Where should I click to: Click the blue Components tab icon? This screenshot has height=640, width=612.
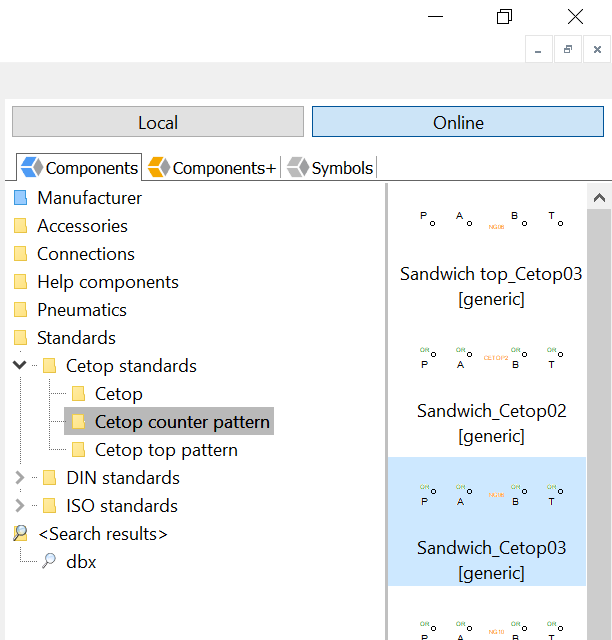click(x=31, y=167)
